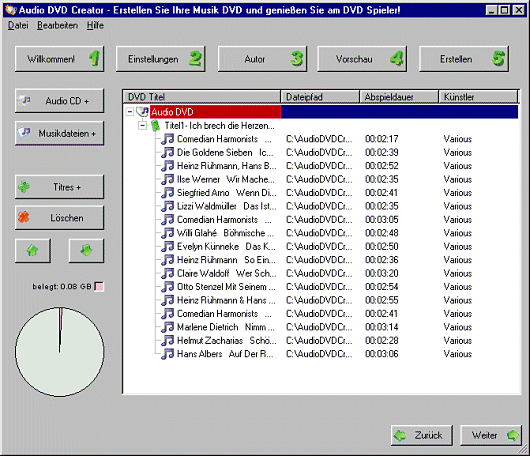Add files with Musikdateien + button

click(x=59, y=133)
